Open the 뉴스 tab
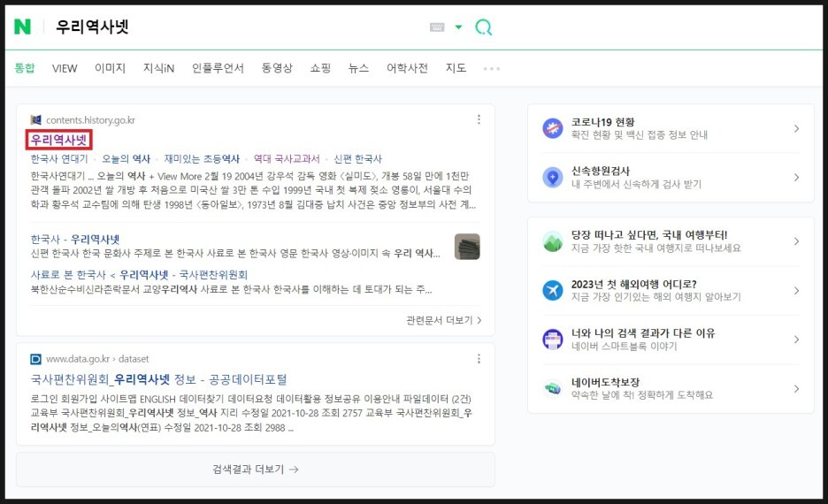The image size is (828, 504). (358, 68)
